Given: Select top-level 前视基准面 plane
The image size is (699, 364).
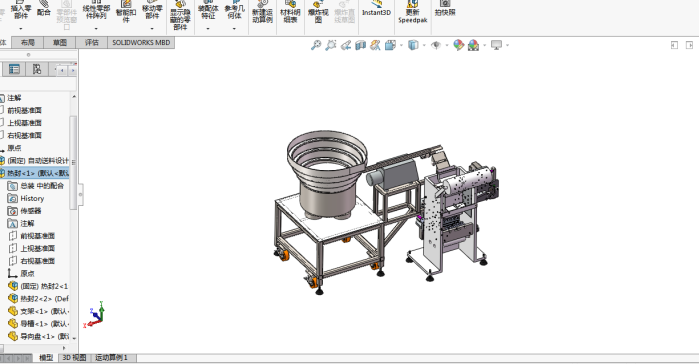Looking at the screenshot, I should 24,110.
